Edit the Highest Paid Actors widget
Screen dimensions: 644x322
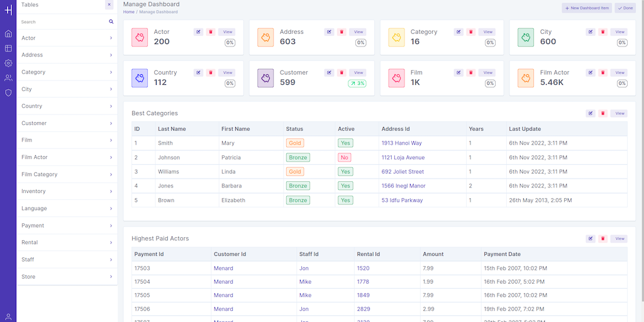point(590,239)
